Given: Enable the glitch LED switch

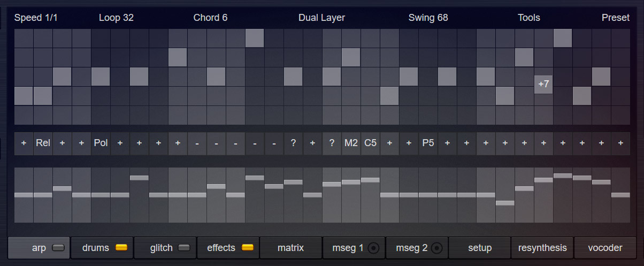Looking at the screenshot, I should [184, 248].
